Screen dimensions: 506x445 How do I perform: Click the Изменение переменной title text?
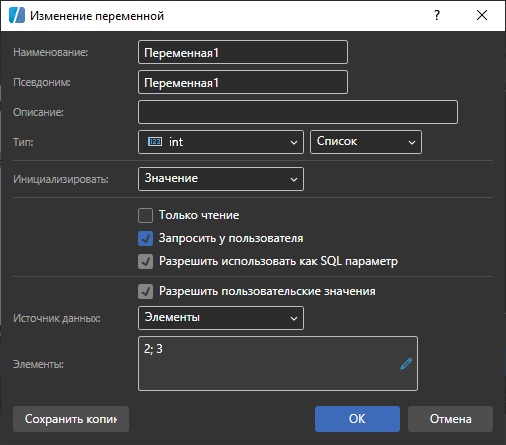(x=97, y=16)
